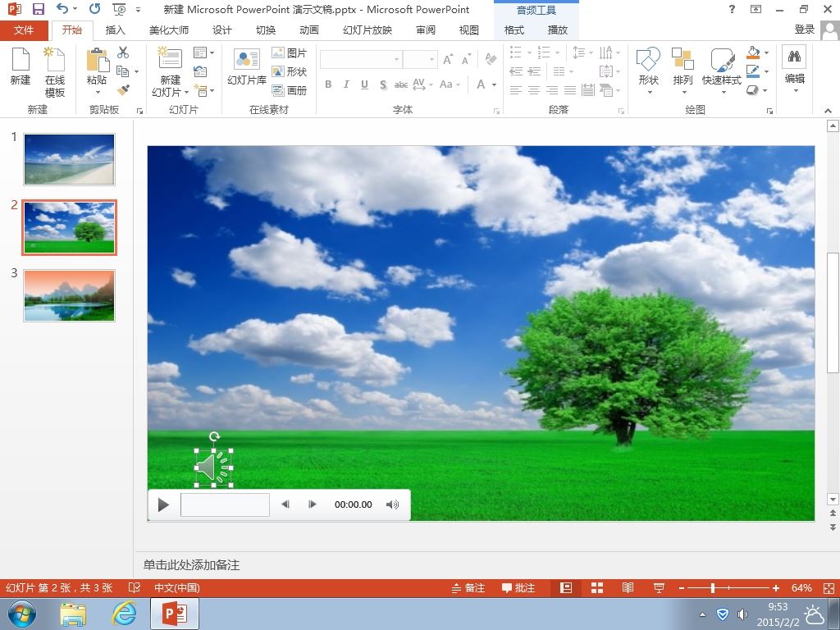This screenshot has width=840, height=630.
Task: Click the Paste clipboard icon
Action: tap(97, 59)
